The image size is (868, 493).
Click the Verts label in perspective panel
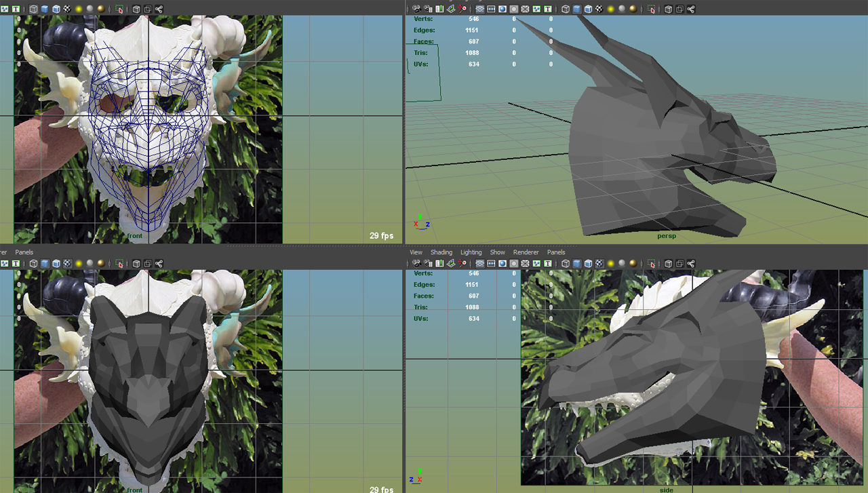click(424, 19)
